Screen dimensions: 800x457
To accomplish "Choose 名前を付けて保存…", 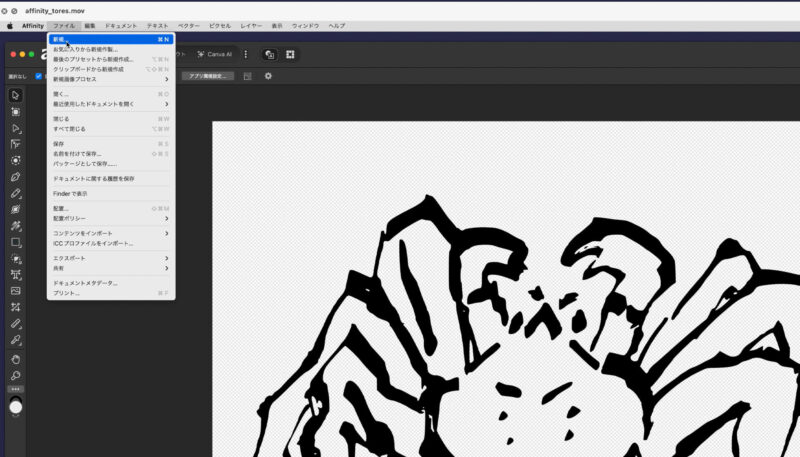I will click(x=111, y=154).
